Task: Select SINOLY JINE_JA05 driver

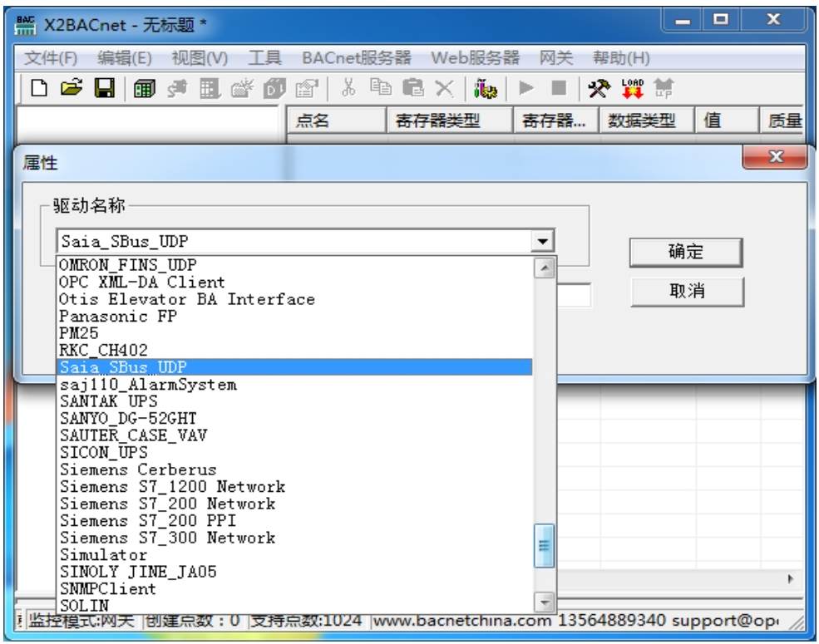Action: point(294,572)
